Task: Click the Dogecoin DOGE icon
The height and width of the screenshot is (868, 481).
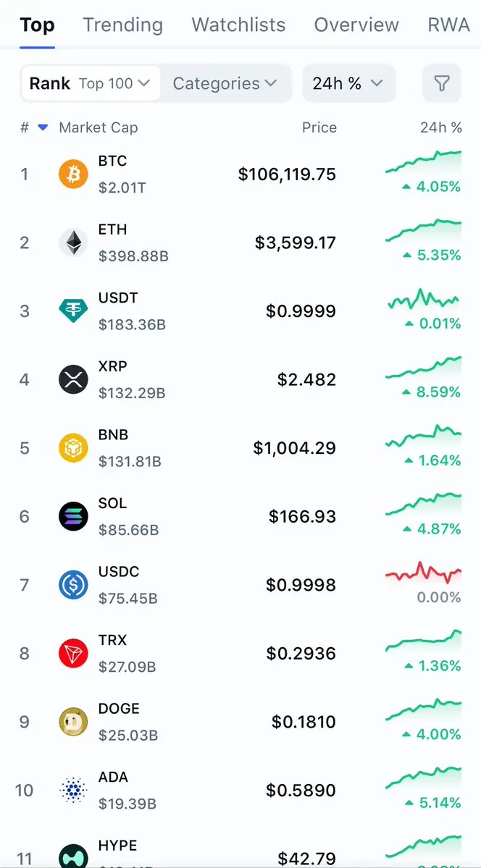Action: 73,722
